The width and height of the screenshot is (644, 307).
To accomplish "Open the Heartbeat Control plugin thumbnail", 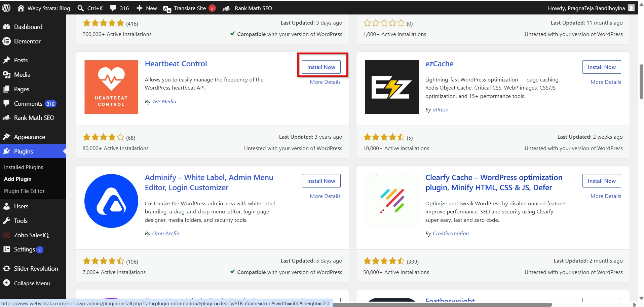I will click(111, 87).
